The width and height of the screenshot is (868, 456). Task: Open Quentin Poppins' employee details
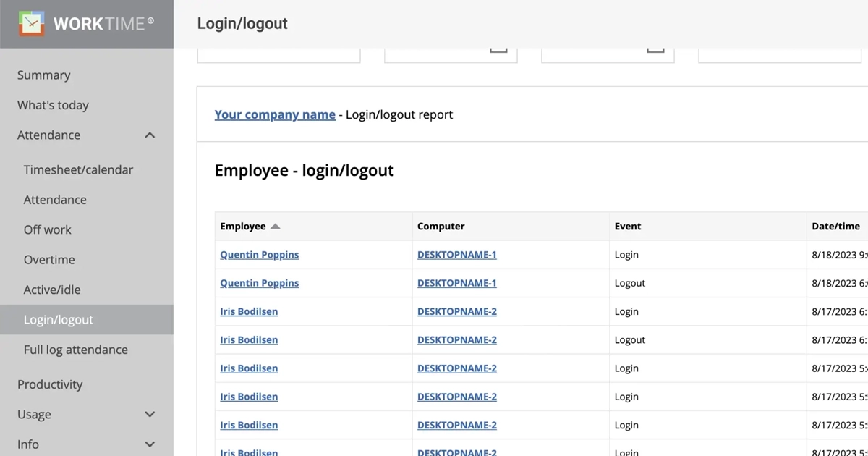pos(259,254)
